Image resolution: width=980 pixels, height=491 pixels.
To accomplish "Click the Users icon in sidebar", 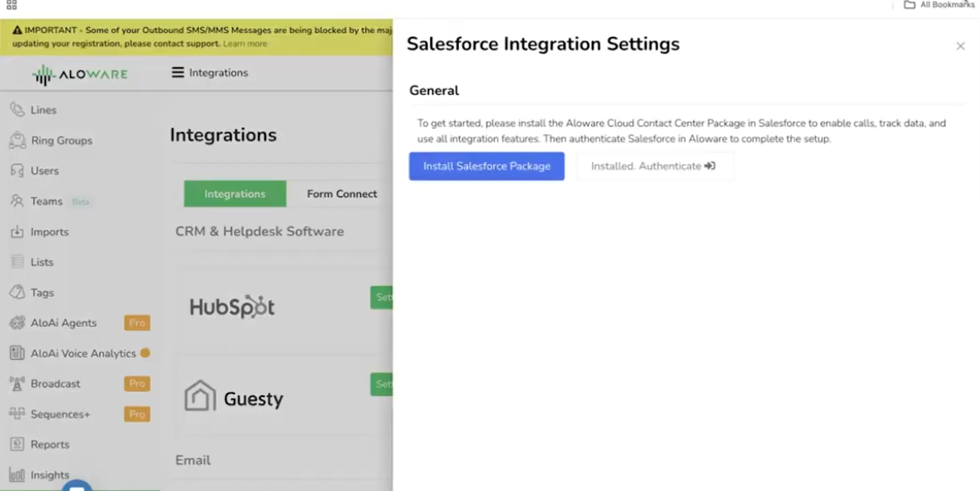I will (x=17, y=170).
